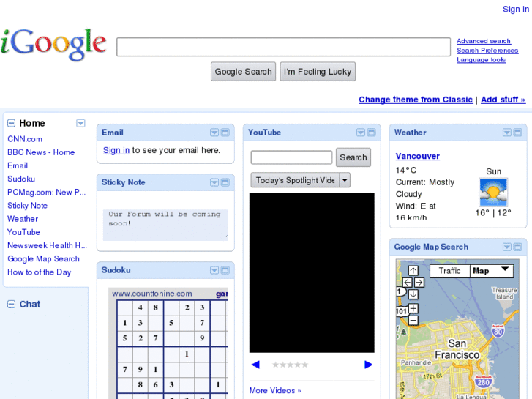Select Sudoku in the sidebar

point(21,179)
